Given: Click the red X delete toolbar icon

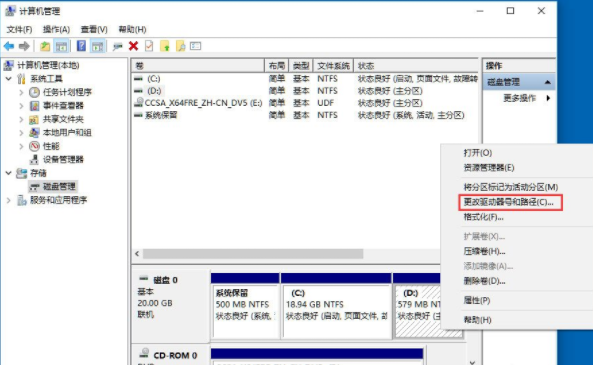Looking at the screenshot, I should tap(133, 46).
